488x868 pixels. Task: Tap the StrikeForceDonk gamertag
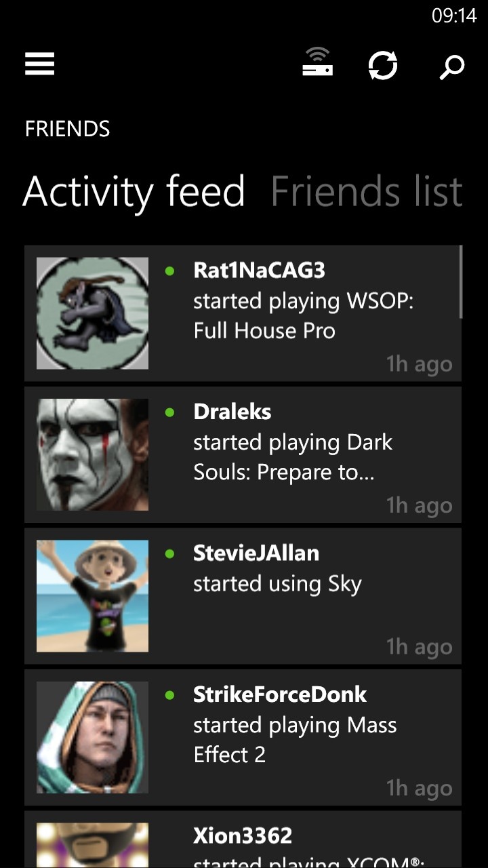tap(280, 694)
